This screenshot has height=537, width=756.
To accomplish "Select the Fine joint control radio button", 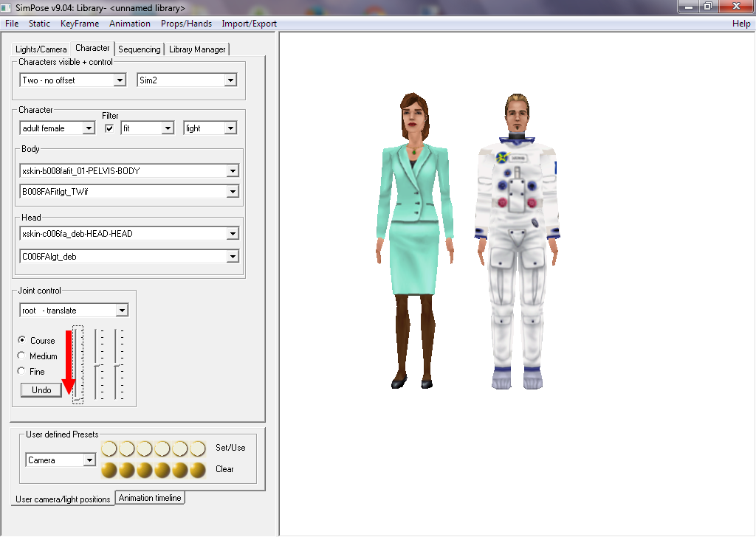I will coord(22,372).
